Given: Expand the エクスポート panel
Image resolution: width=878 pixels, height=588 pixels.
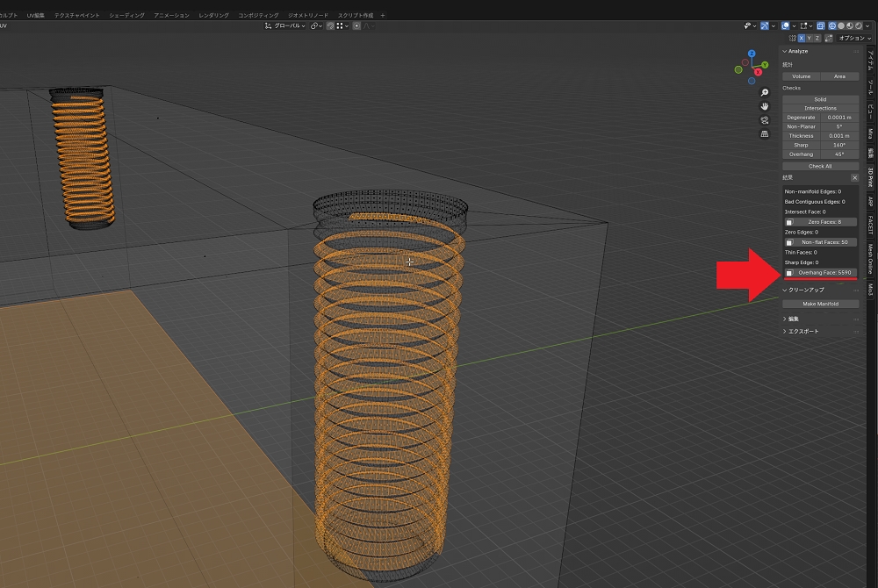Looking at the screenshot, I should [802, 332].
